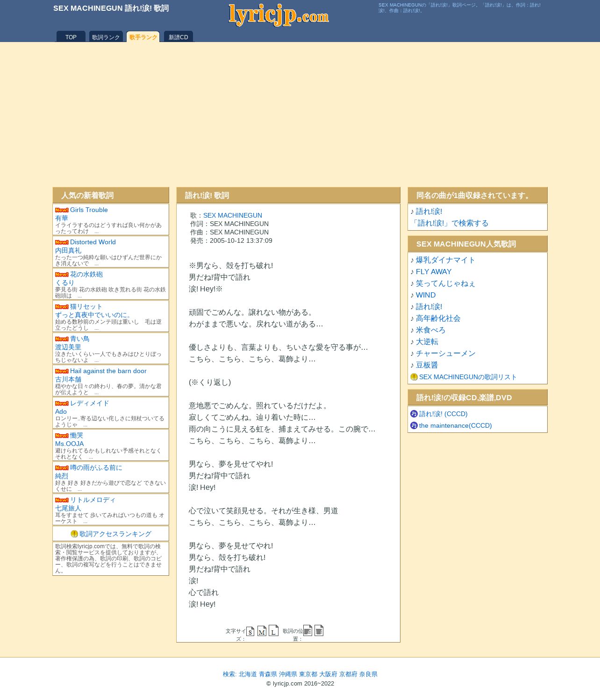Open 花の水鉄砲 lyrics
This screenshot has width=600, height=700.
tap(86, 274)
